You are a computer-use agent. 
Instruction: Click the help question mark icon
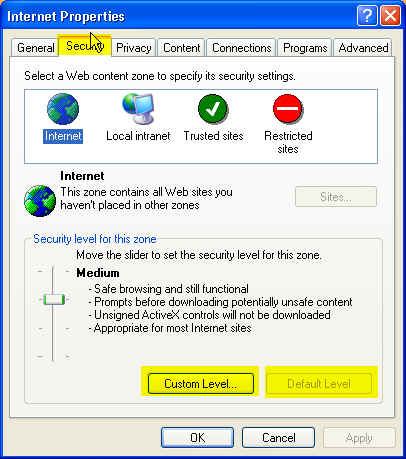pos(367,16)
